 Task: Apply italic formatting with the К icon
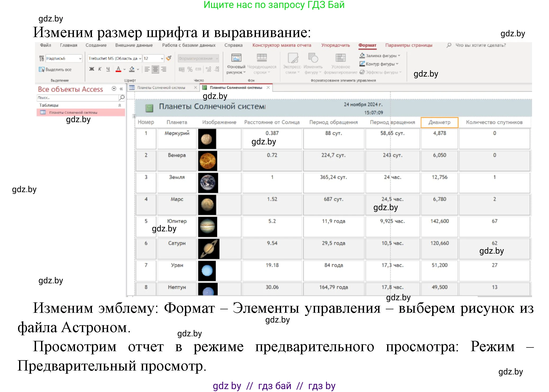pos(100,69)
